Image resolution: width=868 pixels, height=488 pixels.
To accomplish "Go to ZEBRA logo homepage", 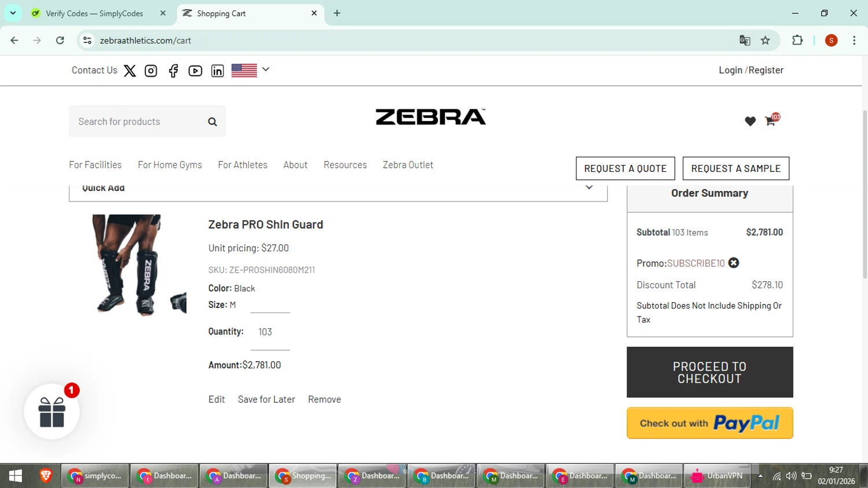I will [x=431, y=117].
